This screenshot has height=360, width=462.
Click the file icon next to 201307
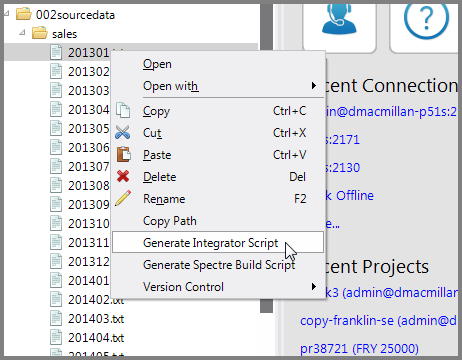[56, 166]
